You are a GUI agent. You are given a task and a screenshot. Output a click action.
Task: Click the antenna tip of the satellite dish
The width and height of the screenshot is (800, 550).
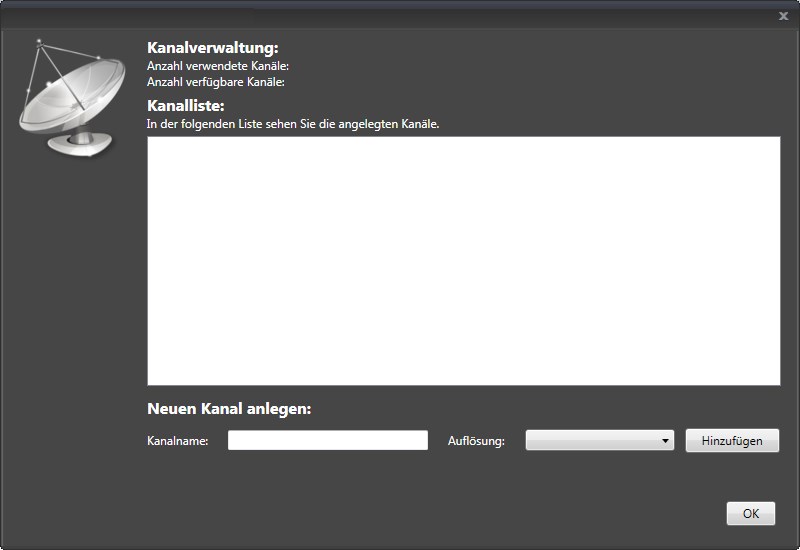coord(39,42)
